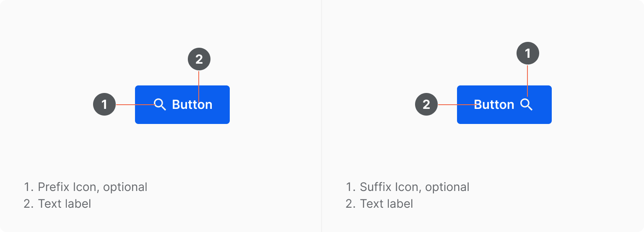Click the 'Suffix Icon, optional' caption
The height and width of the screenshot is (232, 644).
(415, 187)
